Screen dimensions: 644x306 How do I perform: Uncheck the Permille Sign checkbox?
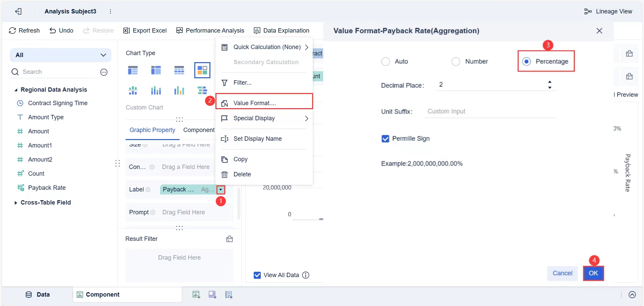tap(385, 139)
